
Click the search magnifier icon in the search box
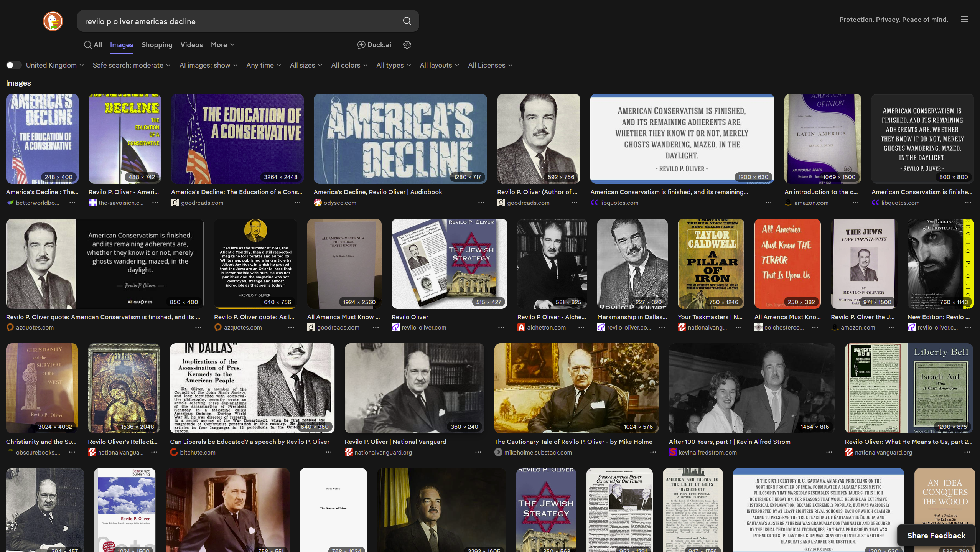(407, 21)
